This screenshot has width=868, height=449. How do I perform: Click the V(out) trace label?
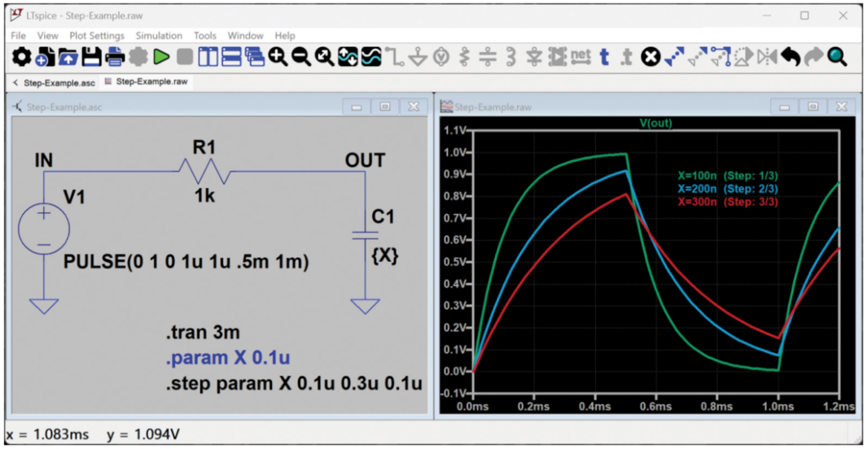[655, 124]
